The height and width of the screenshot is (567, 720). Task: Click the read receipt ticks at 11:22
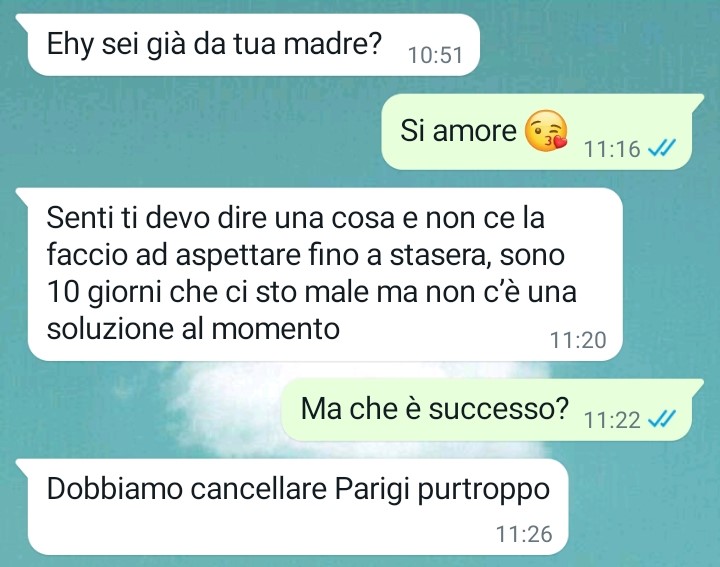click(662, 419)
